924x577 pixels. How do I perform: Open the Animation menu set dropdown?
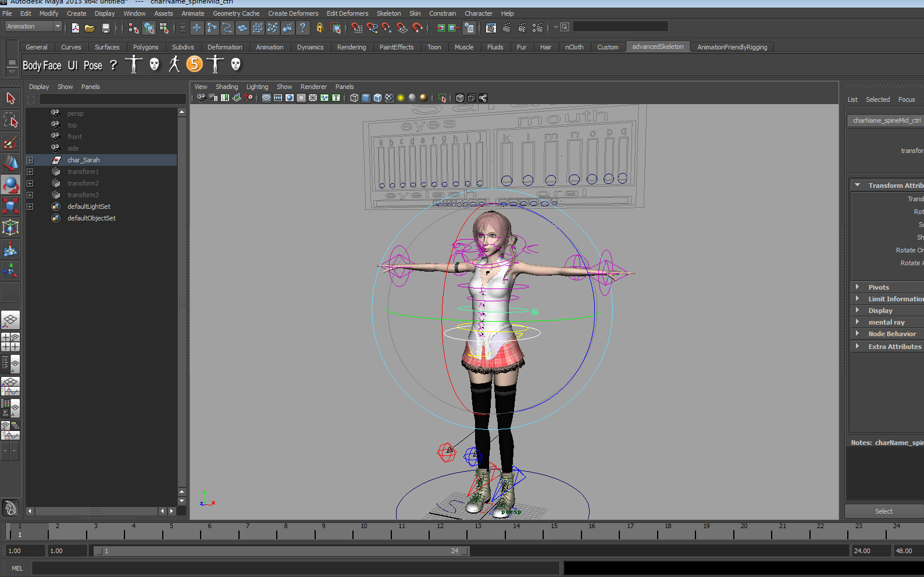coord(33,26)
